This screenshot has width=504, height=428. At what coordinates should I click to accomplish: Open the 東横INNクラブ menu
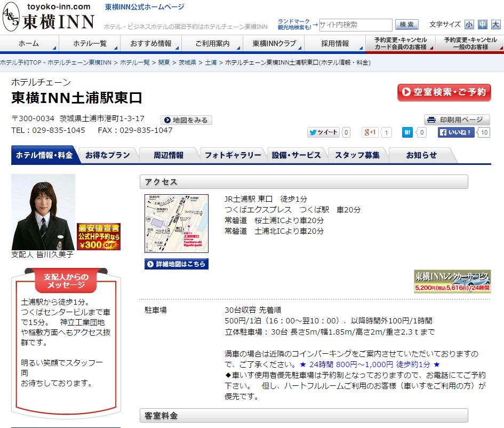274,43
